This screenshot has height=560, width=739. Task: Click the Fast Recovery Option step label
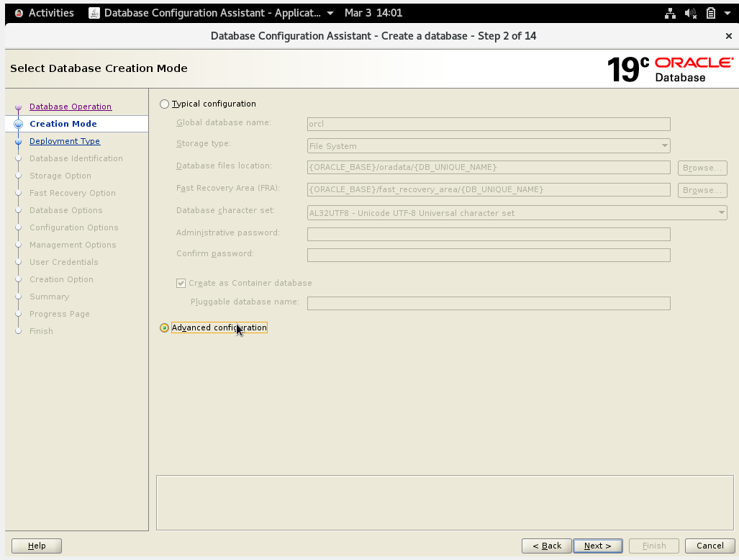(73, 193)
